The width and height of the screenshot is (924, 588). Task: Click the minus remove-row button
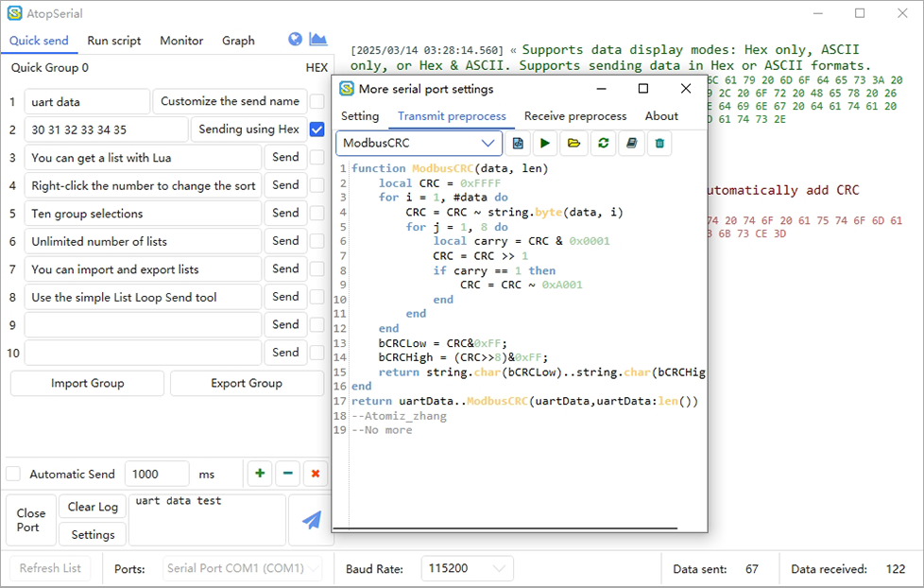click(287, 474)
